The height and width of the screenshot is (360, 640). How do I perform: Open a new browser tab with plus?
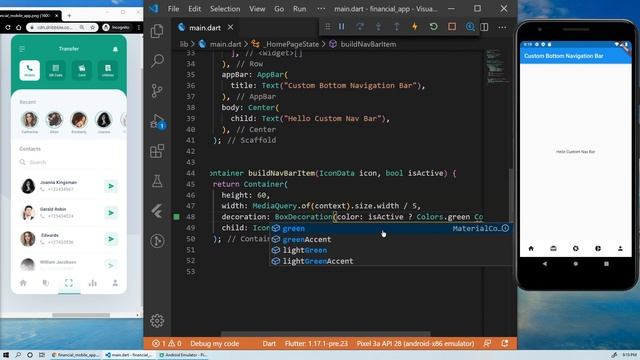pos(69,16)
